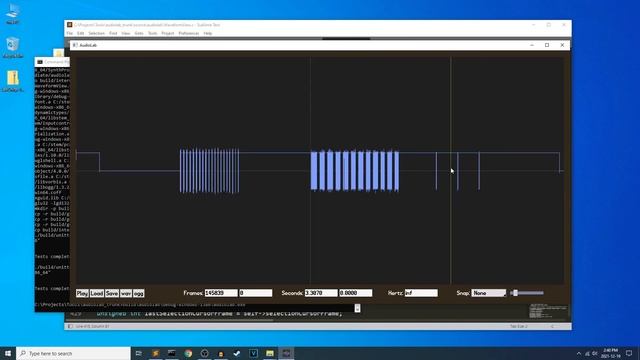Open the Preferences menu in Sublime Text
The width and height of the screenshot is (640, 360).
(x=189, y=33)
